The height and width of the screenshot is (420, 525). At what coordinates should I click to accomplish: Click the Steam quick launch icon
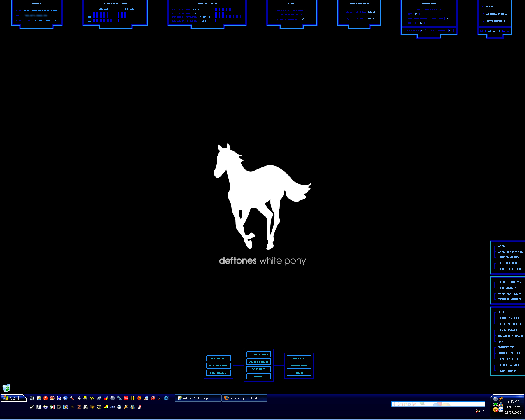coord(32,407)
